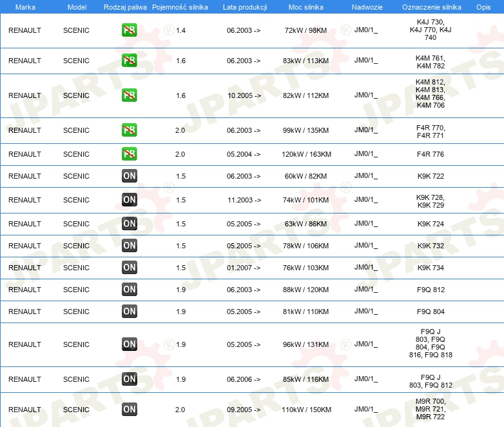Click the Marka column header
Screen dimensions: 504x427
[25, 7]
